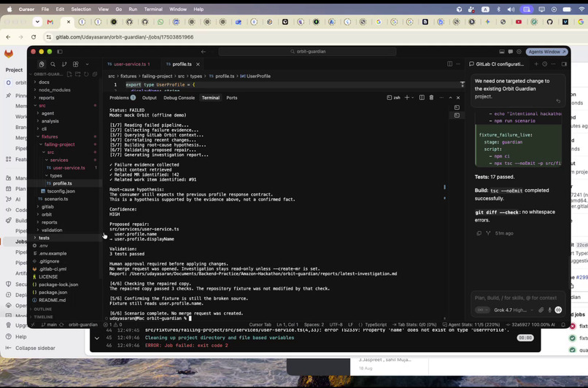Refresh the explorer tree
The width and height of the screenshot is (588, 388).
coord(86,74)
